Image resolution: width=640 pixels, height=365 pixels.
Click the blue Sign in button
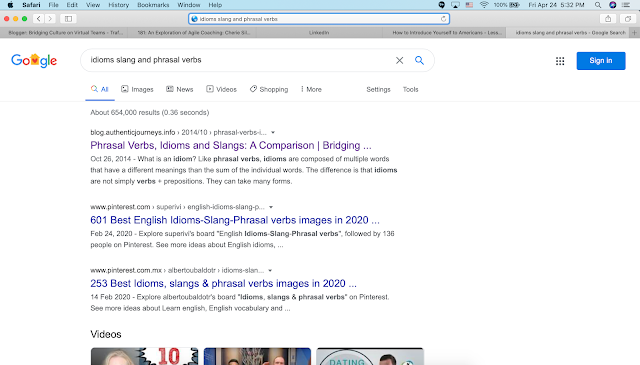click(601, 61)
